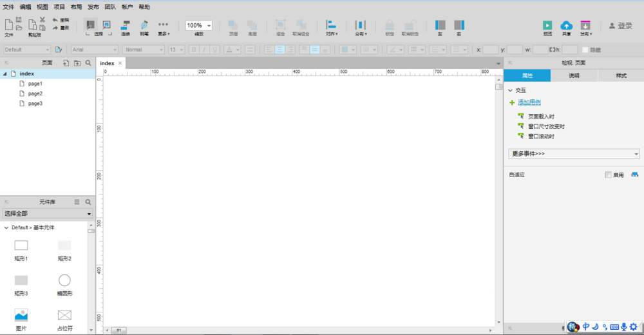Screen dimensions: 644x335
Task: Create a new file with the 文件 icon
Action: tap(8, 24)
